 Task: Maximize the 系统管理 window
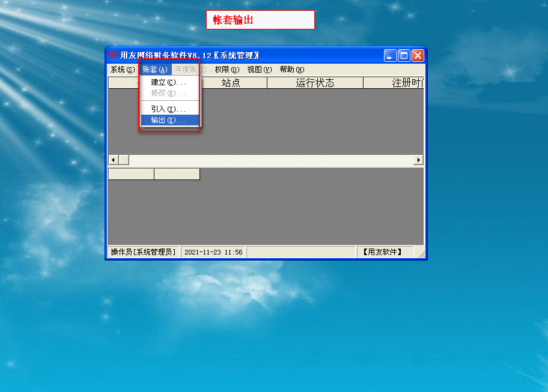click(x=404, y=56)
